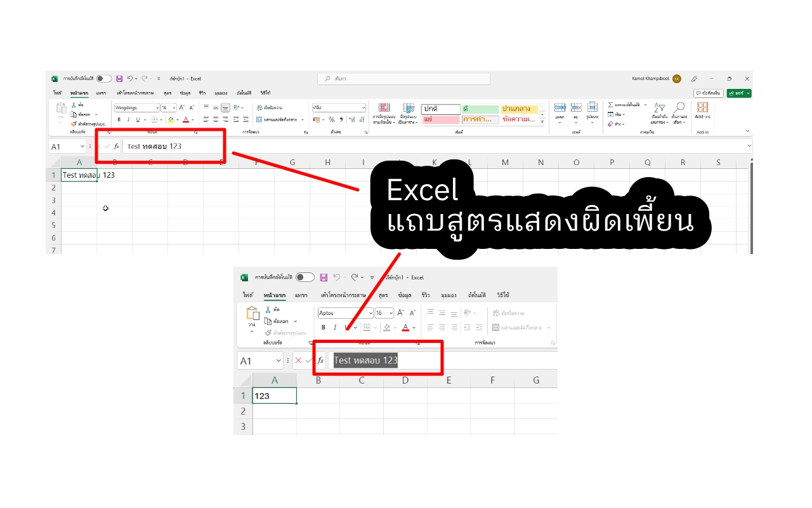
Task: Click Cut scissors icon in upper Excel ribbon
Action: (74, 105)
